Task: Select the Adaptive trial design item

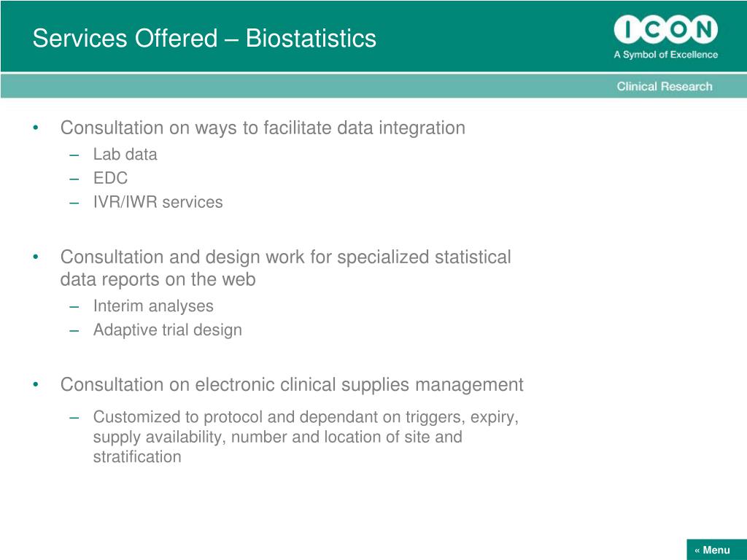Action: (167, 330)
